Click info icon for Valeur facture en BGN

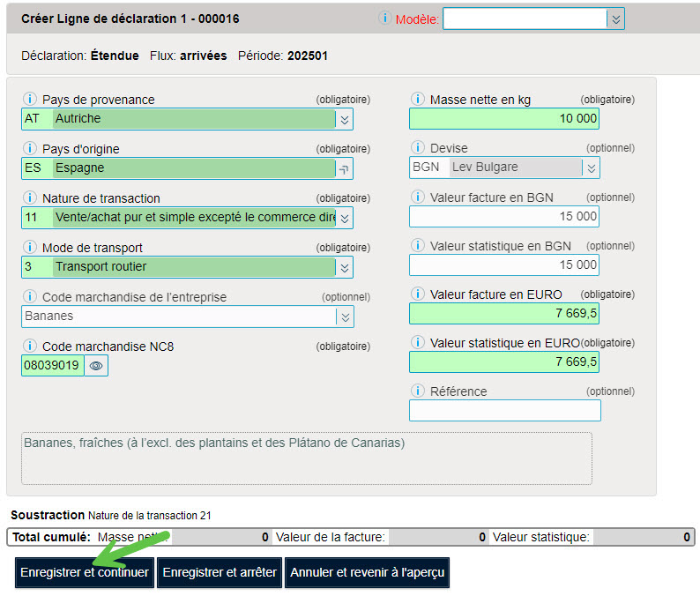(417, 197)
